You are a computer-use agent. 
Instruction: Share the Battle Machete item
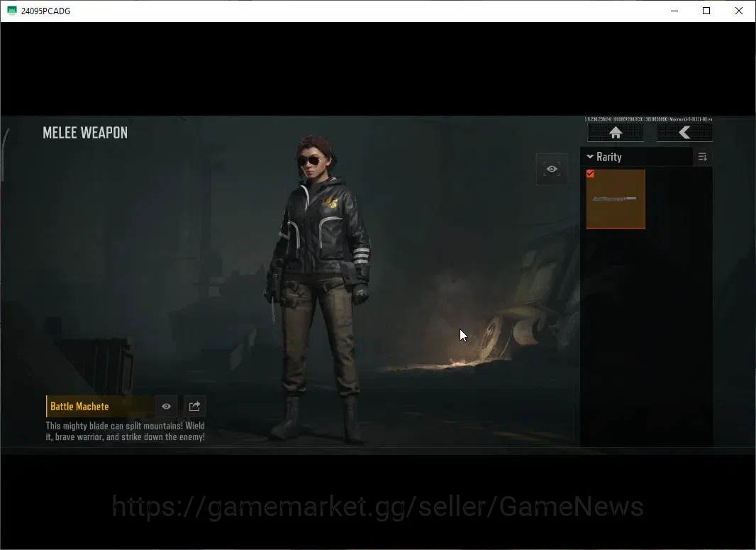[194, 406]
